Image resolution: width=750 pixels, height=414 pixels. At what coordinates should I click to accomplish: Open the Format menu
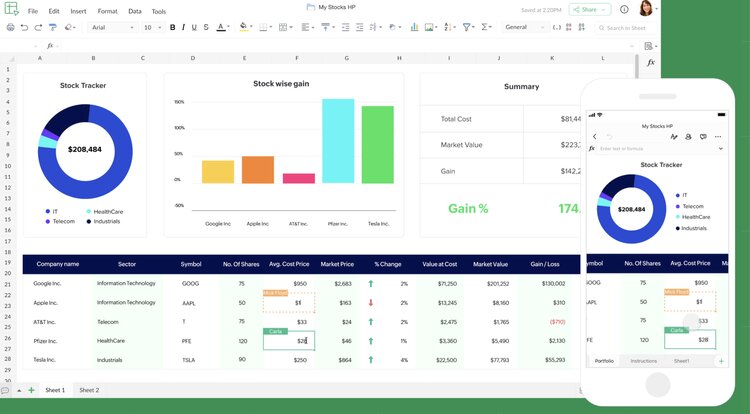point(107,11)
